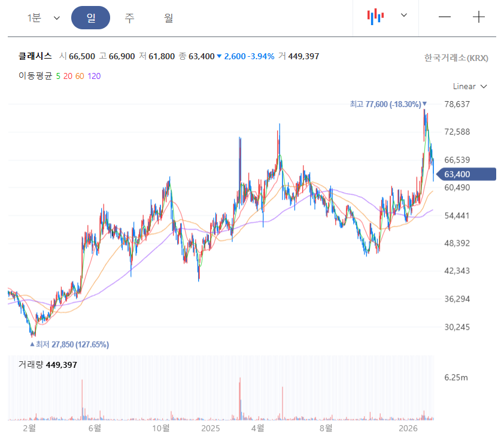
Task: Toggle the 60-day moving average line
Action: 80,76
